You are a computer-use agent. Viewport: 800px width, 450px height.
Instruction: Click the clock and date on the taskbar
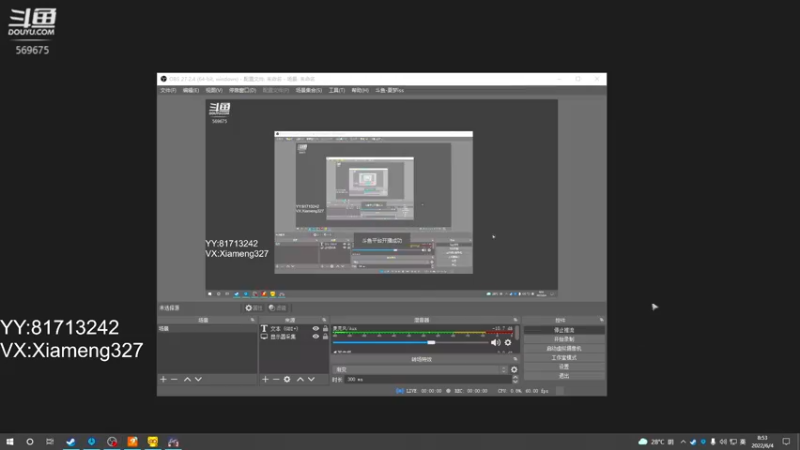[x=762, y=442]
